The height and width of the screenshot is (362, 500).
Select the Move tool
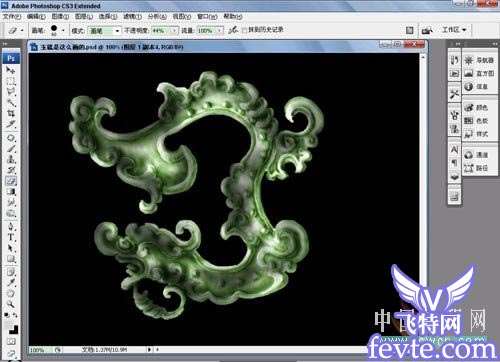point(11,70)
